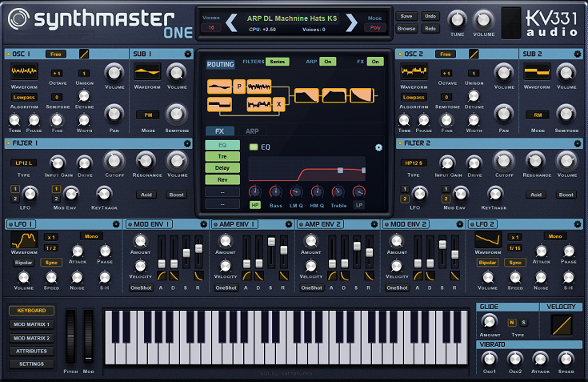588x382 pixels.
Task: Open the OSC 2 Lowpass algorithm dropdown
Action: click(414, 98)
